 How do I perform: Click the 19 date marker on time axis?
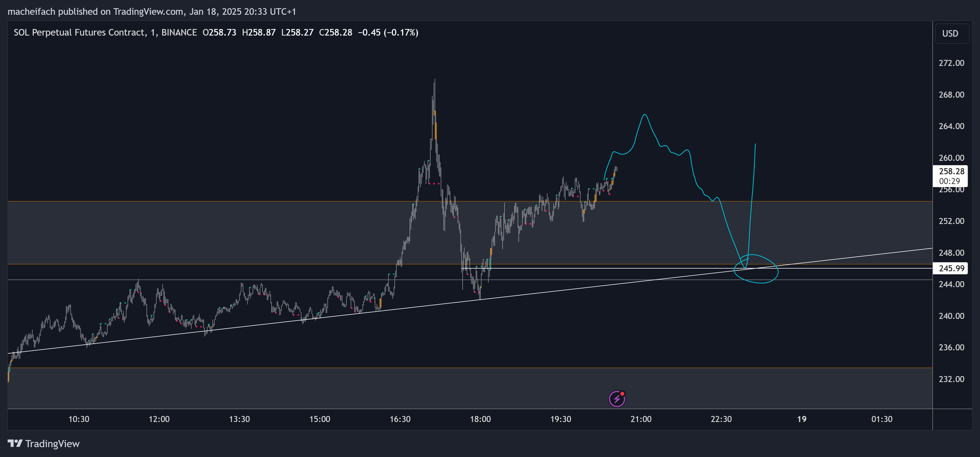802,419
